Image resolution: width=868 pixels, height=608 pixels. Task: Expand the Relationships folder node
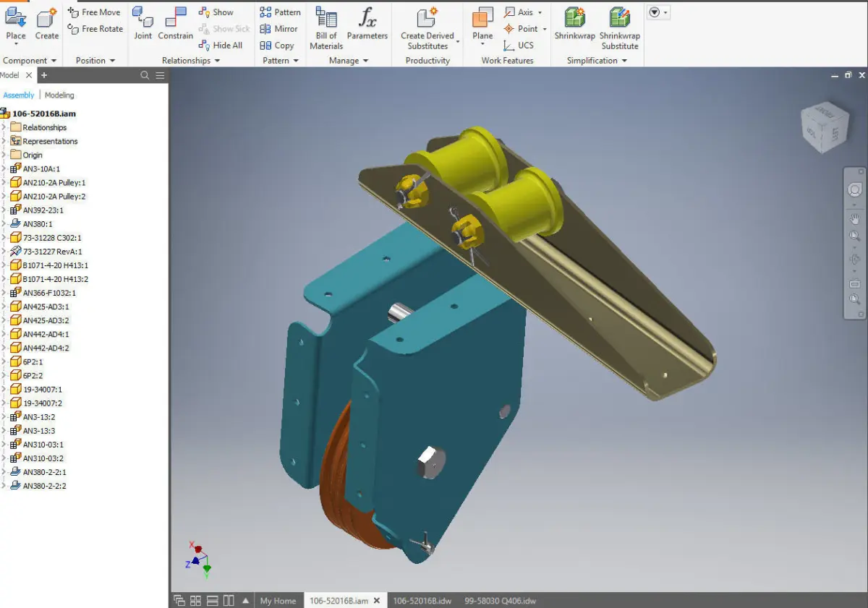point(4,127)
